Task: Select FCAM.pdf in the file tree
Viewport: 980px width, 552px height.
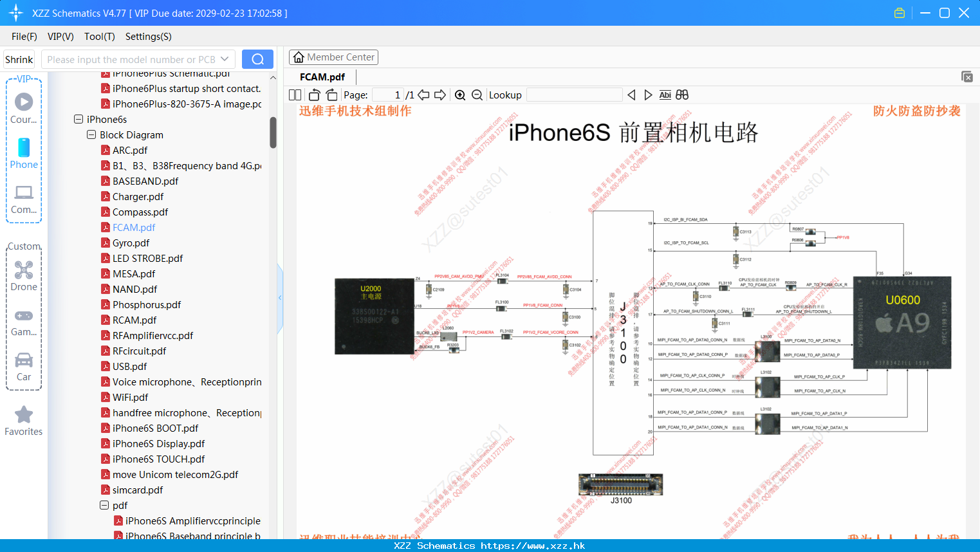Action: click(134, 227)
